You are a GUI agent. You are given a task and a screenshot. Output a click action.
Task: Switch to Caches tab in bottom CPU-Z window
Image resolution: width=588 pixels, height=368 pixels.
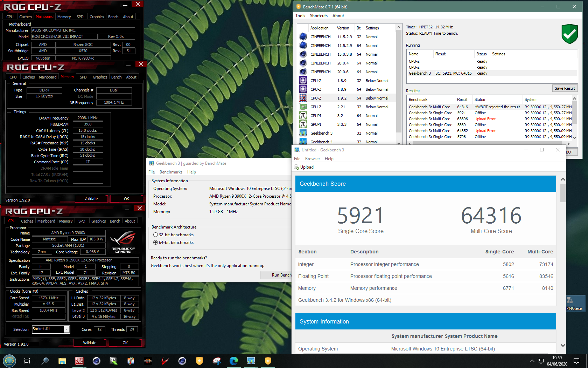[x=27, y=221]
